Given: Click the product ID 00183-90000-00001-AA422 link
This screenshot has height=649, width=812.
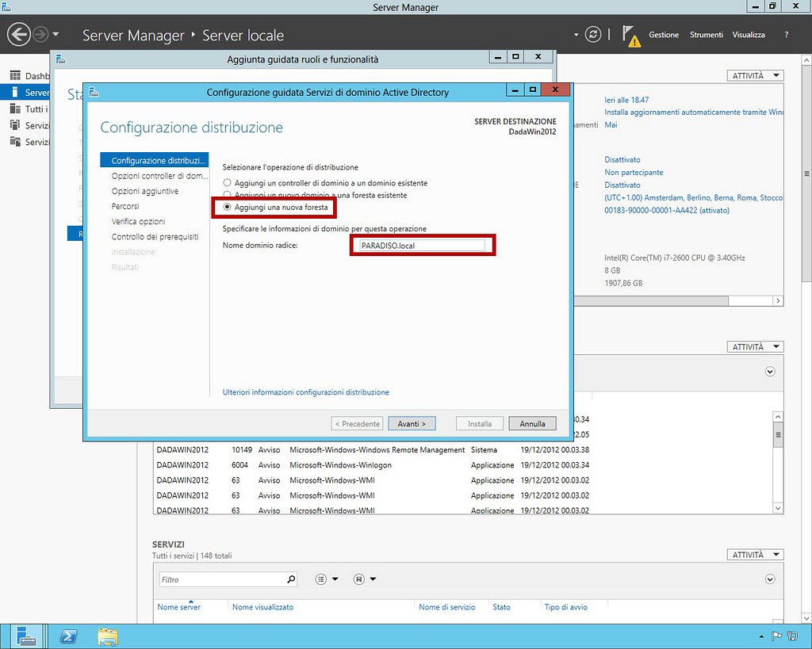Looking at the screenshot, I should [x=666, y=210].
